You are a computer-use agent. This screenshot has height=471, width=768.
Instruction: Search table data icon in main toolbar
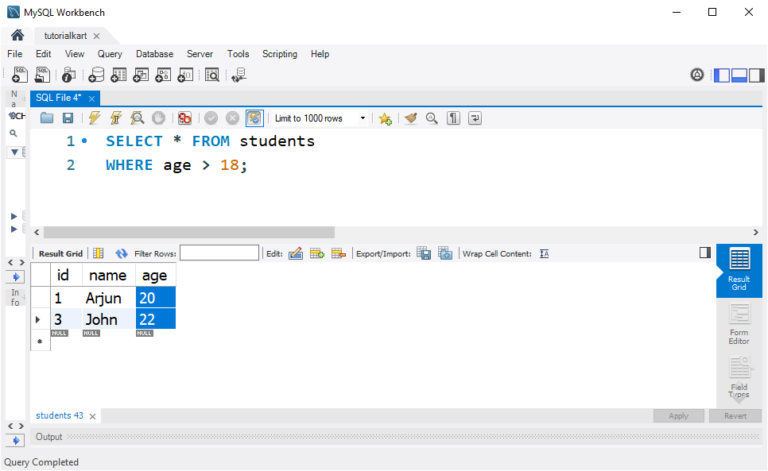(x=212, y=75)
